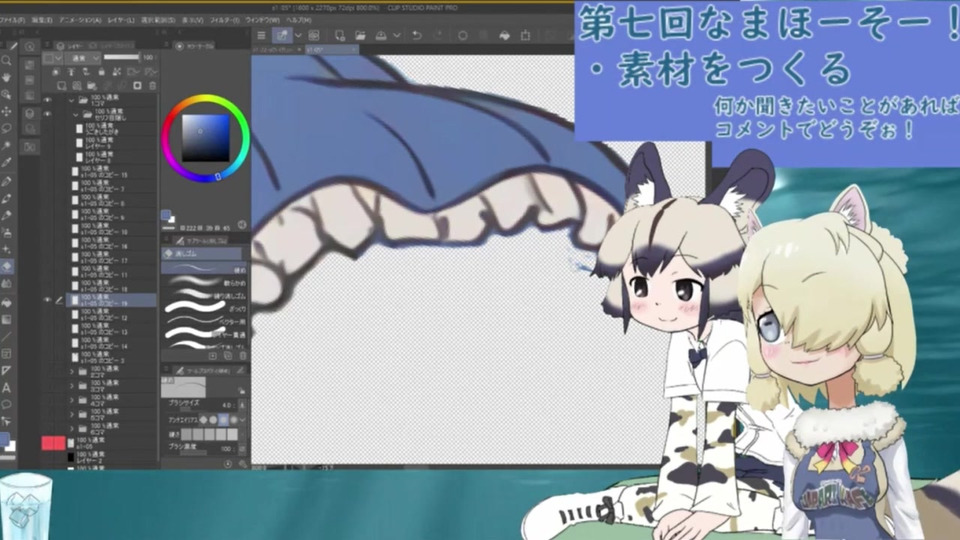Click the Undo arrow in command bar
Image resolution: width=960 pixels, height=540 pixels.
pos(417,36)
